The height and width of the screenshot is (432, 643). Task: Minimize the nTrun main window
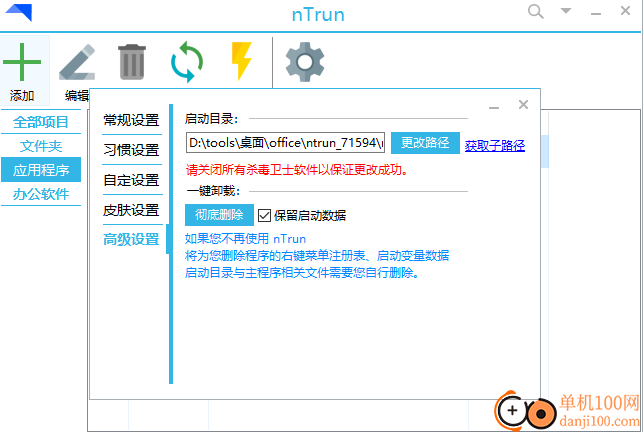click(x=595, y=14)
